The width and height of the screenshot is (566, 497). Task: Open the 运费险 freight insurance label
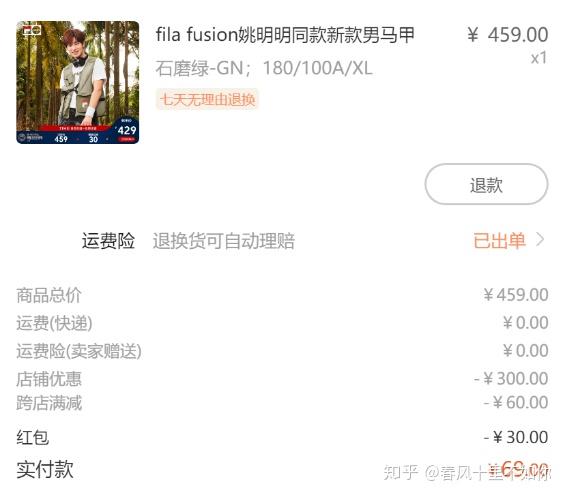pos(108,241)
